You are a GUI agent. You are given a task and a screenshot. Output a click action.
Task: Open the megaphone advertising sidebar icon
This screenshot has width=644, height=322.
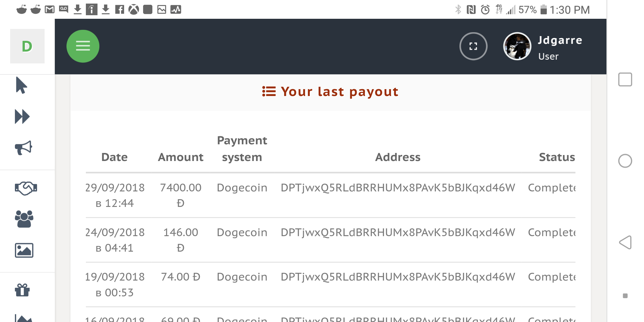23,148
